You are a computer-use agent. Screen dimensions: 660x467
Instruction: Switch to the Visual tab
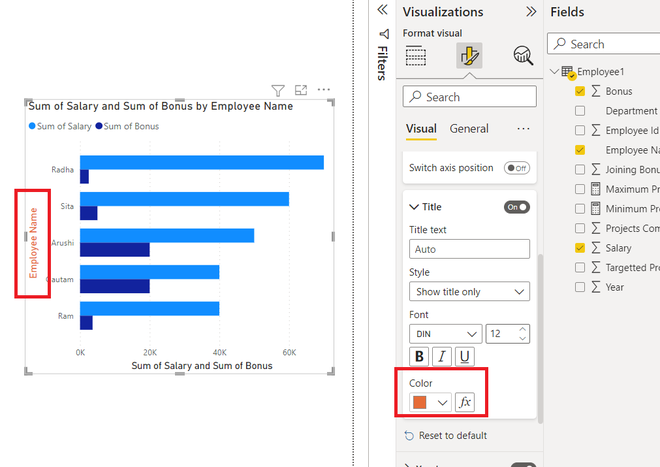pos(421,128)
